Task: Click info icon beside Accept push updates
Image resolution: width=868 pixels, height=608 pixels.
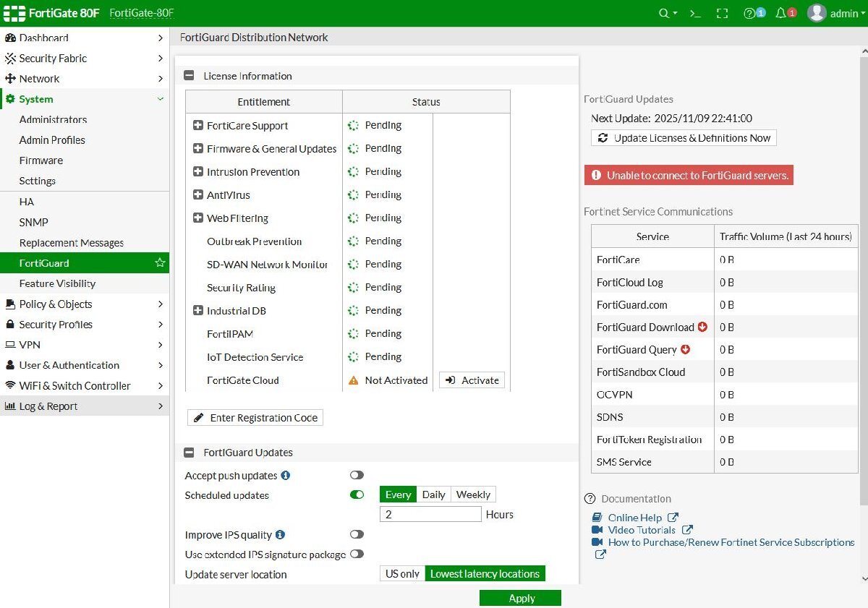Action: point(286,476)
